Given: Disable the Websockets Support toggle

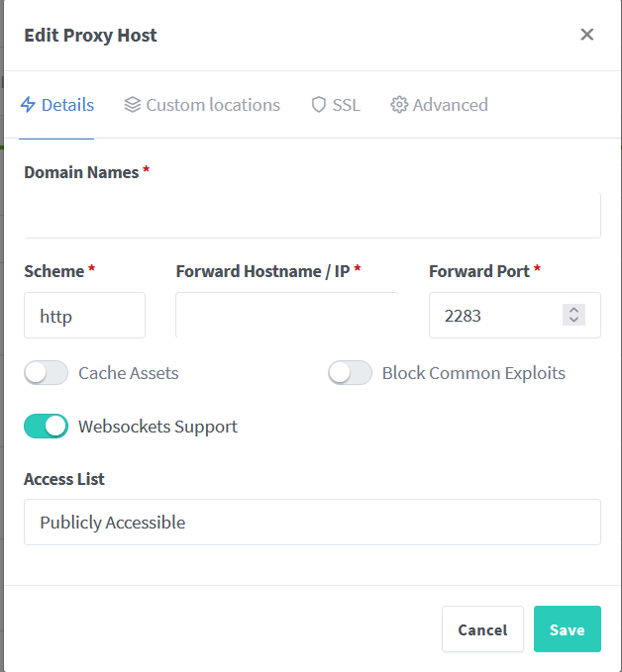Looking at the screenshot, I should pyautogui.click(x=46, y=427).
